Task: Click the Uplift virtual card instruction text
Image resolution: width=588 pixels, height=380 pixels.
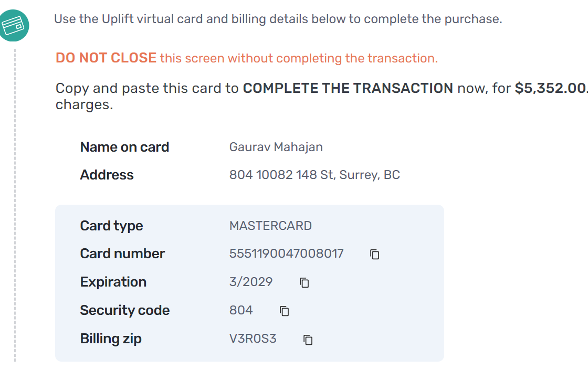Action: [x=278, y=19]
